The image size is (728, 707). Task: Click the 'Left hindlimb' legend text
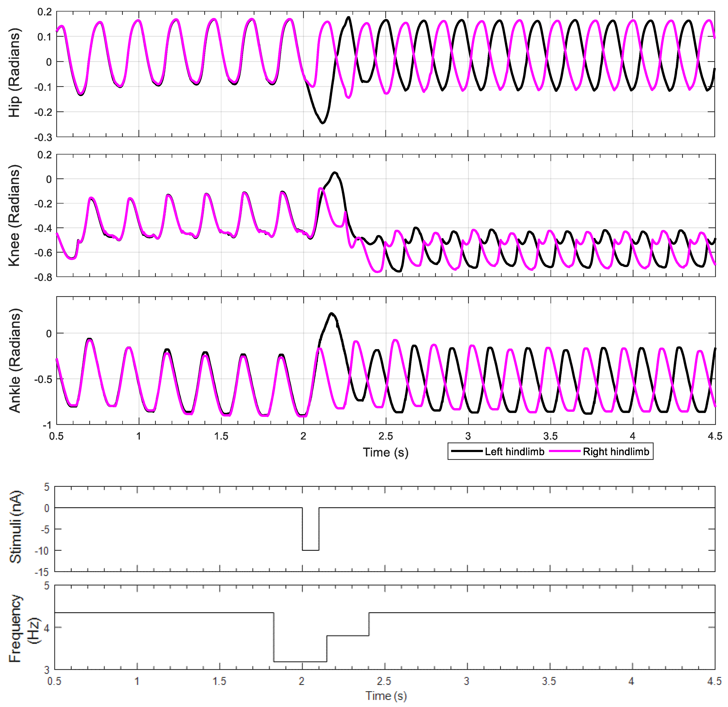[x=514, y=452]
